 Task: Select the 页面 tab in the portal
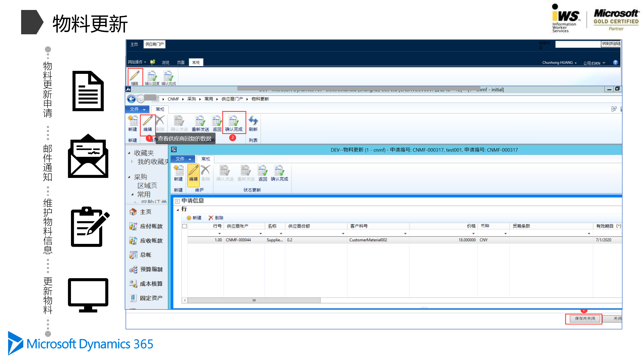[181, 62]
